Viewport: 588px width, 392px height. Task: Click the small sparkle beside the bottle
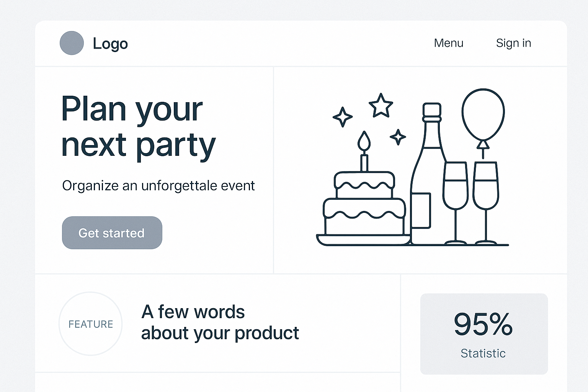[x=398, y=137]
